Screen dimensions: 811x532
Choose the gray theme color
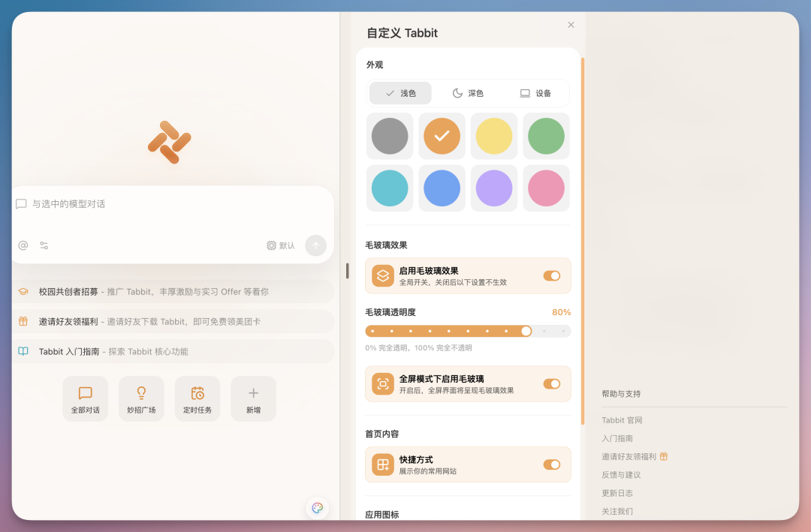[390, 136]
